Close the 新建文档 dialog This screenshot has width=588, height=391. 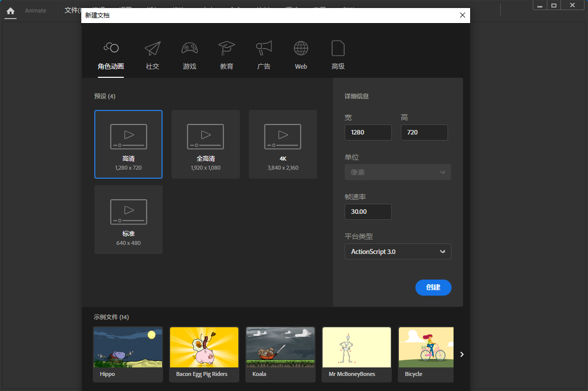tap(463, 16)
